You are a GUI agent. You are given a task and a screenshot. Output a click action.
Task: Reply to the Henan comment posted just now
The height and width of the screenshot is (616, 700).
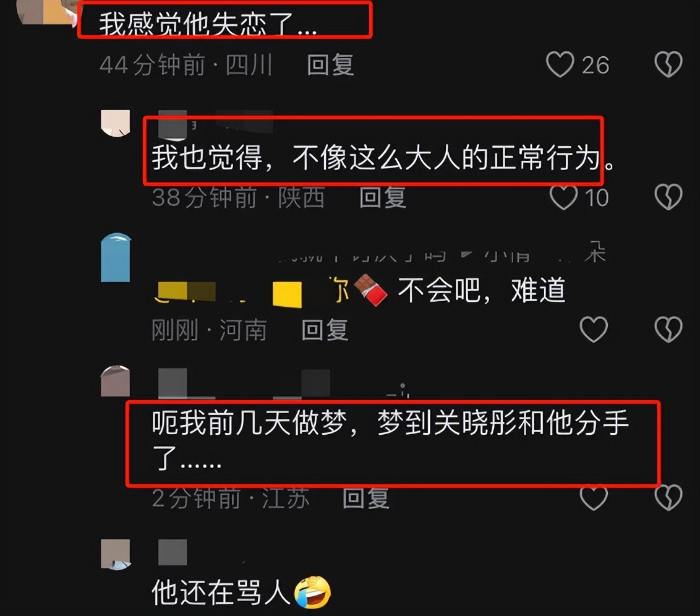click(x=325, y=330)
